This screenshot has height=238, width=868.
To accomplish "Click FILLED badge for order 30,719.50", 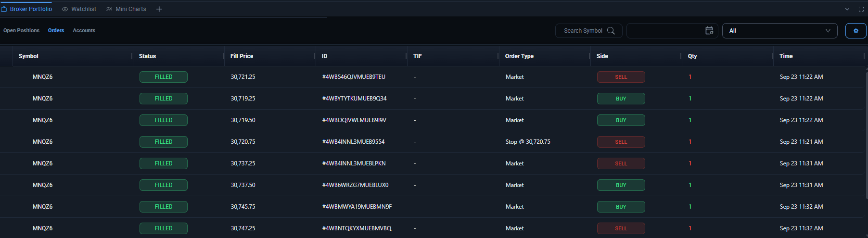I will 164,120.
